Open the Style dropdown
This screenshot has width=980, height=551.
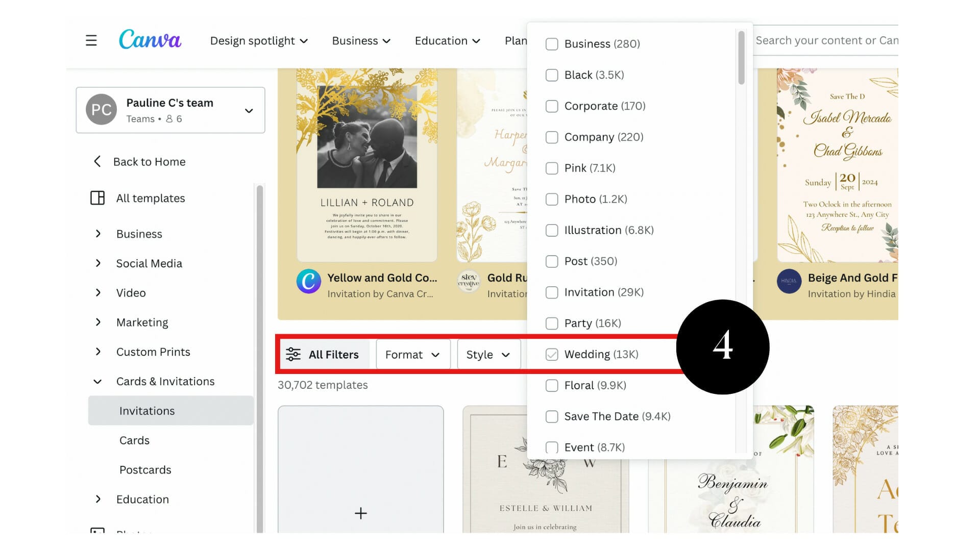(x=488, y=354)
